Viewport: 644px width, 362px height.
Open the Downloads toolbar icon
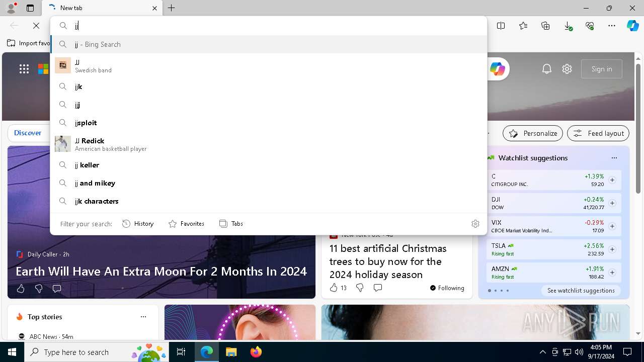(x=568, y=26)
